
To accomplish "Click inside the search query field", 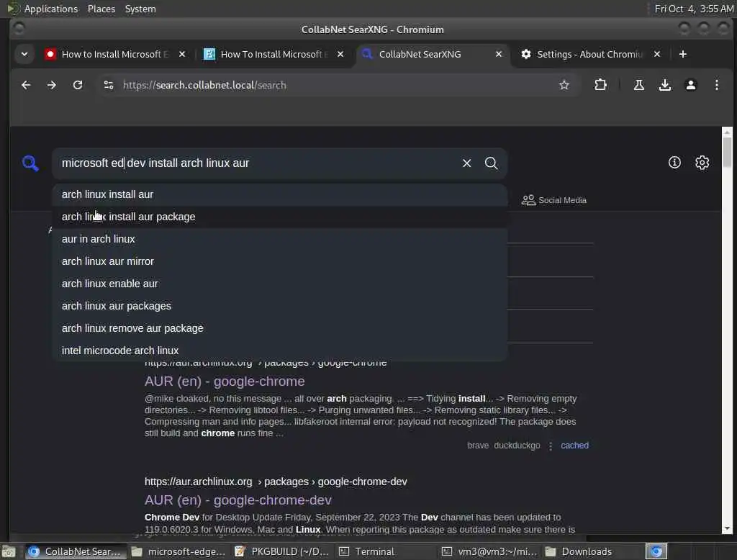I will 256,163.
